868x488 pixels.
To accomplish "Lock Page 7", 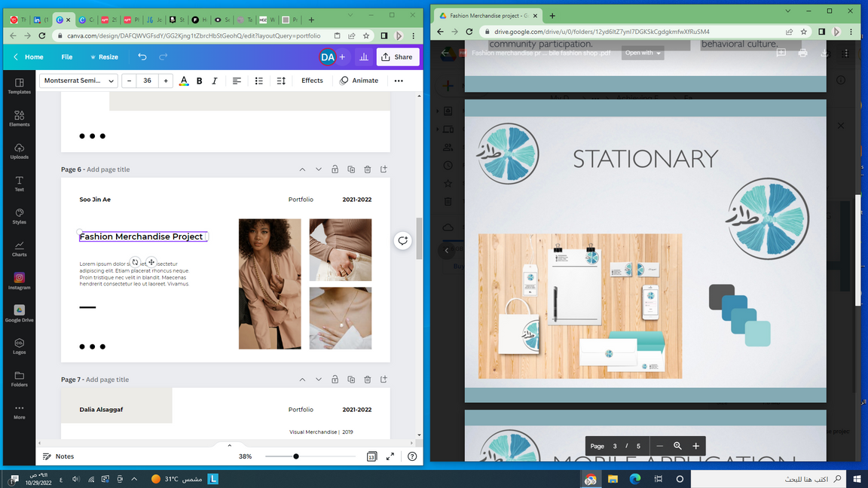I will click(x=335, y=380).
